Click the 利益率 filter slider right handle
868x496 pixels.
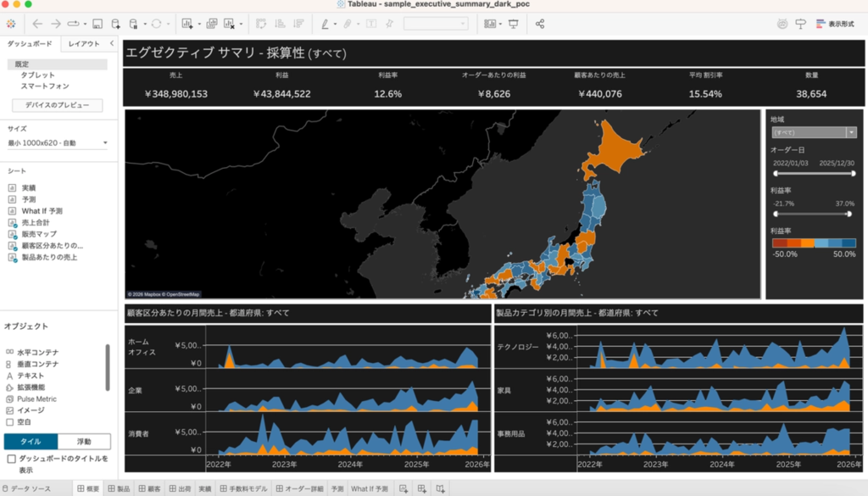[x=849, y=214]
